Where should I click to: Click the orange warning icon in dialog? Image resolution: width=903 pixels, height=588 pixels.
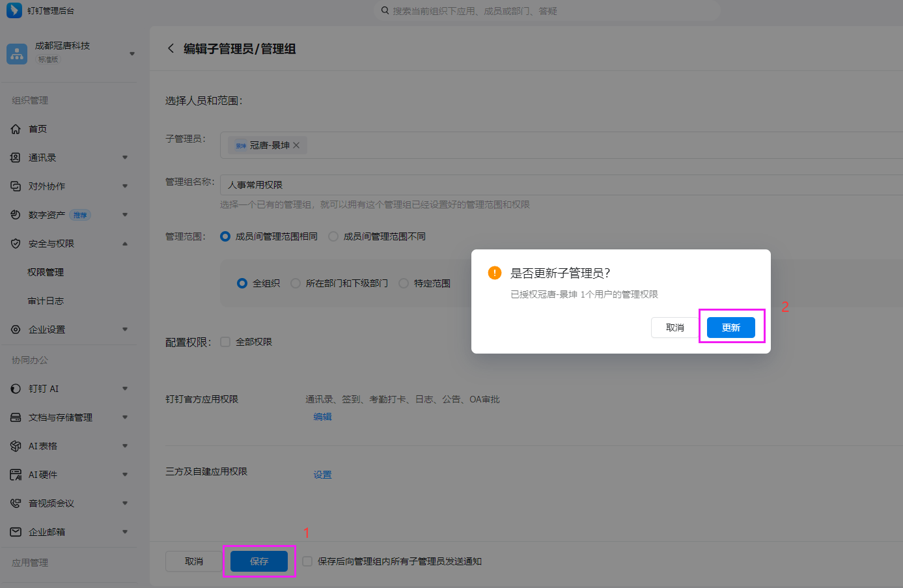[495, 273]
